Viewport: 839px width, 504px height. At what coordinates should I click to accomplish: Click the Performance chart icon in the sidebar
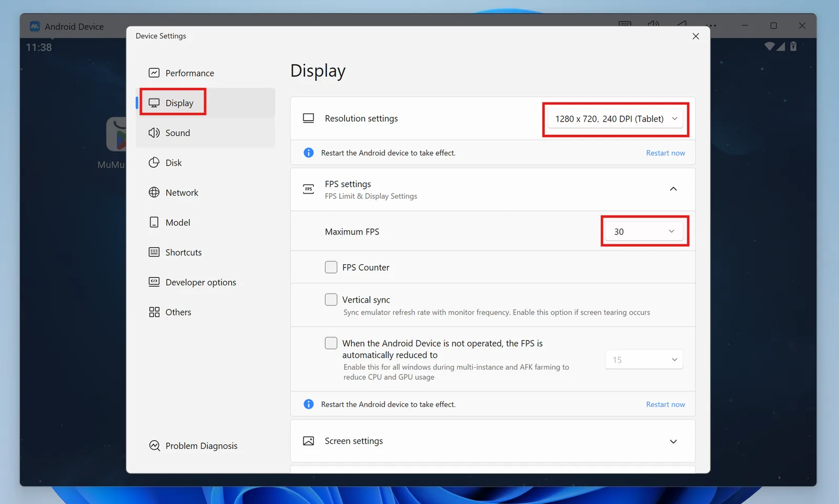[x=154, y=73]
